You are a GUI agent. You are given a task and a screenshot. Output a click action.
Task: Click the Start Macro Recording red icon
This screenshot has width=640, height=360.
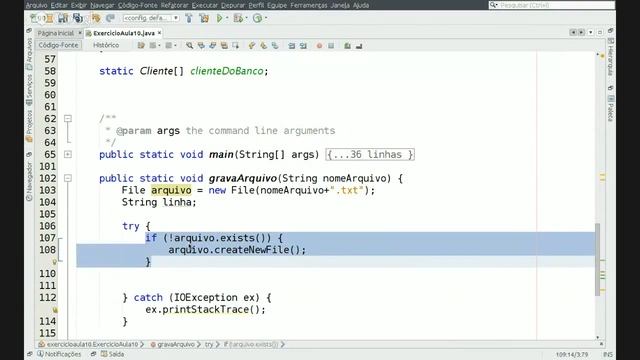[x=319, y=46]
